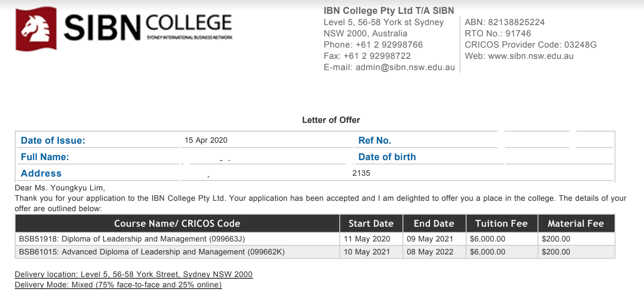This screenshot has height=296, width=644.
Task: Click the underlined Delivery location line
Action: pos(134,274)
